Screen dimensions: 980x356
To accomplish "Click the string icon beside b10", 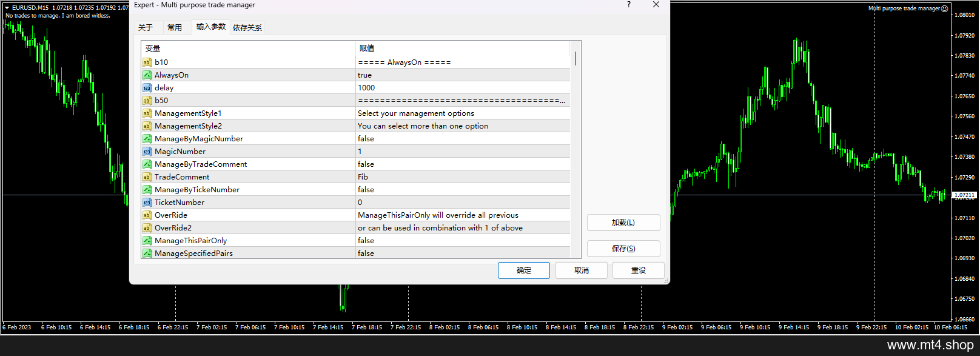I will 147,62.
